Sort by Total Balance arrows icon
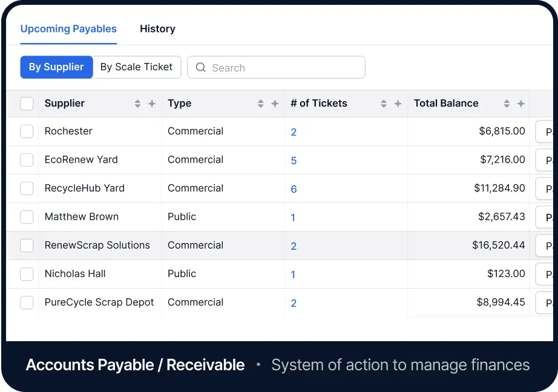This screenshot has width=558, height=392. [x=507, y=104]
